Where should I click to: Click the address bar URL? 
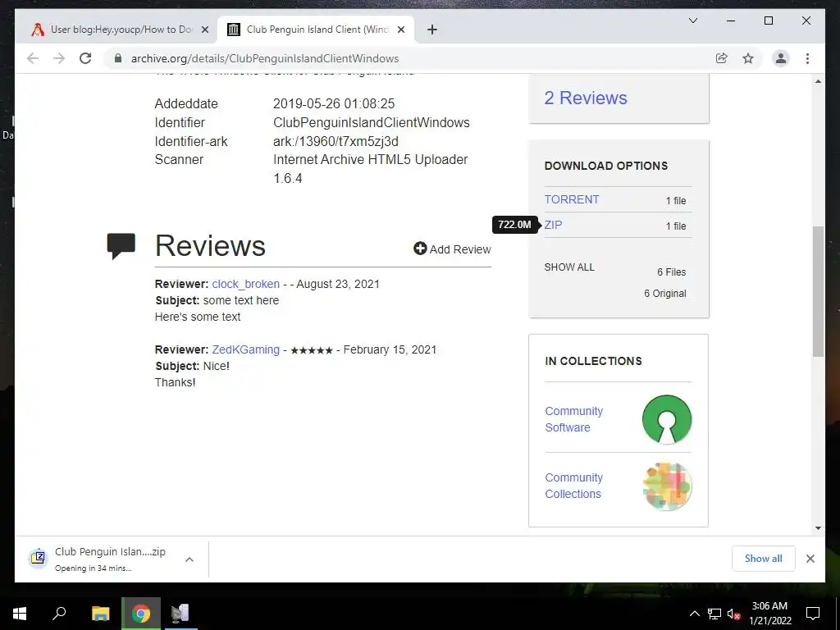(265, 58)
